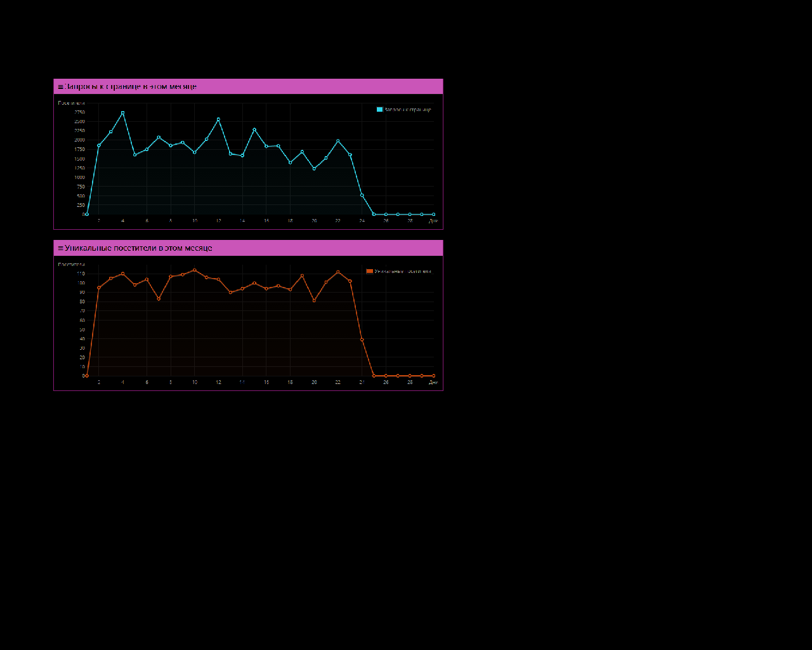Select the day 20 low point on cyan line

pyautogui.click(x=314, y=169)
